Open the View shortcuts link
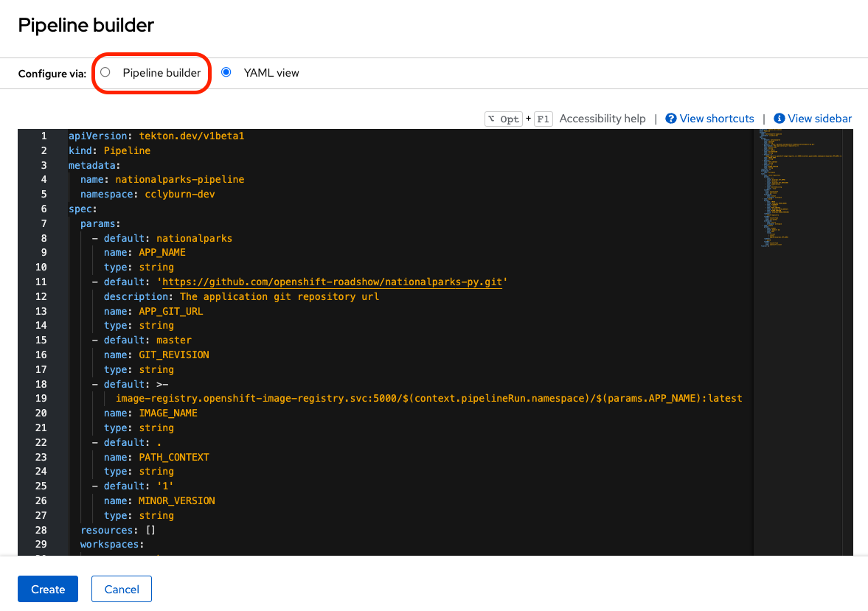 [716, 119]
